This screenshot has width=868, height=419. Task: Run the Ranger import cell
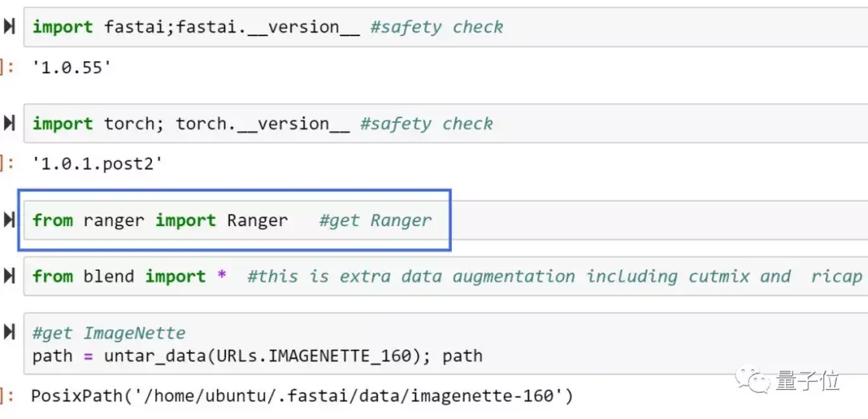(9, 220)
